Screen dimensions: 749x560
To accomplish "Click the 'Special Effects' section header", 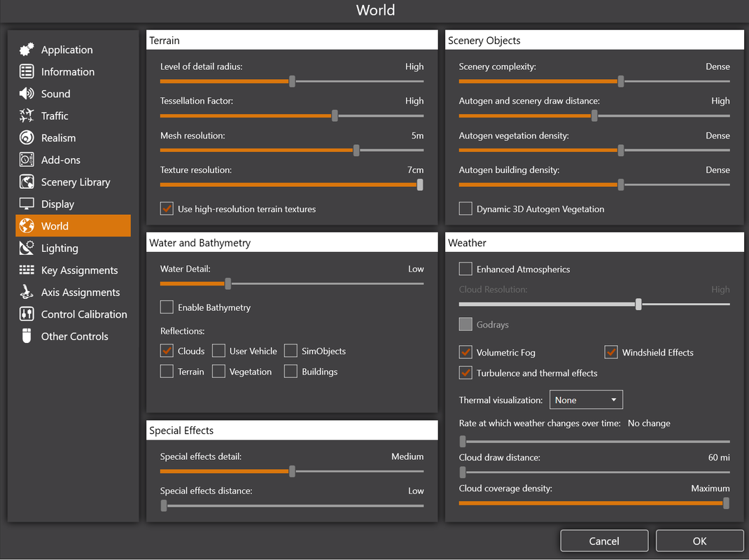I will click(292, 430).
